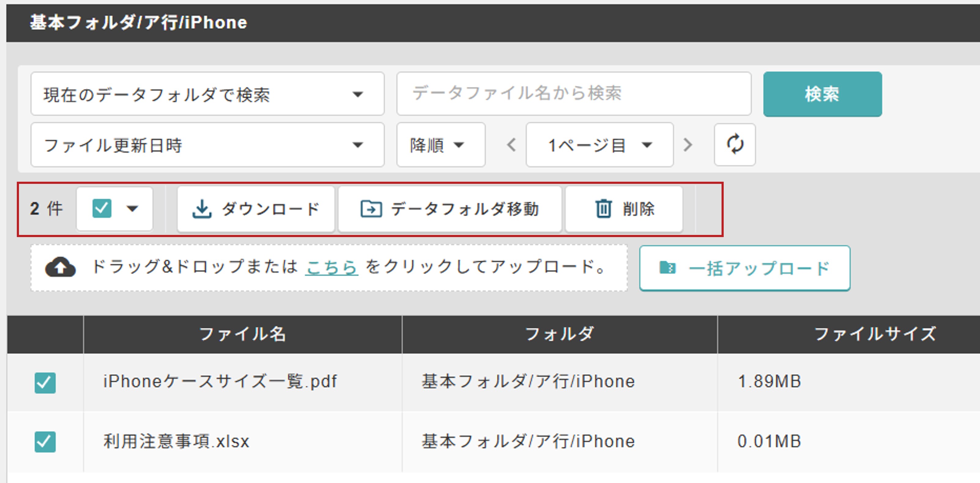This screenshot has width=980, height=483.
Task: Expand the arrow next to select-all checkbox
Action: pyautogui.click(x=132, y=208)
